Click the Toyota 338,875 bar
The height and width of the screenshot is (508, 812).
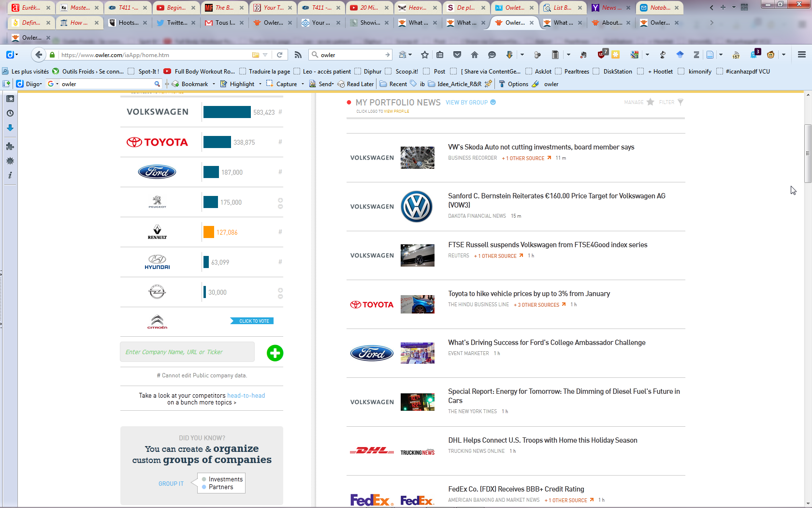pos(217,142)
